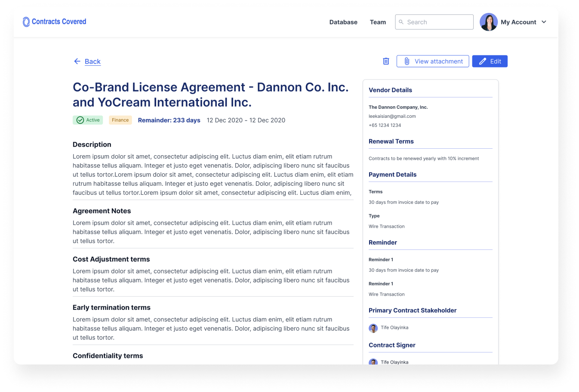
Task: Click the vendor email leekaisian@gmail.com
Action: [392, 116]
